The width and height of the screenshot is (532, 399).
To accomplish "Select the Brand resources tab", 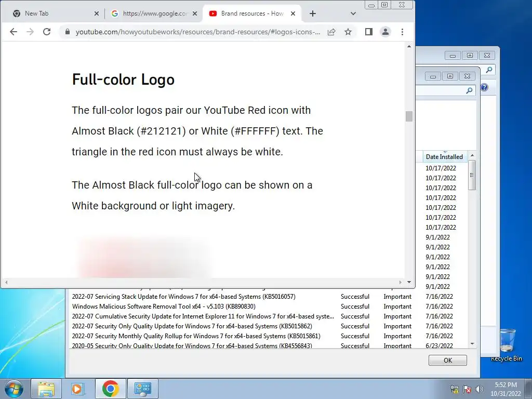I will click(x=252, y=14).
